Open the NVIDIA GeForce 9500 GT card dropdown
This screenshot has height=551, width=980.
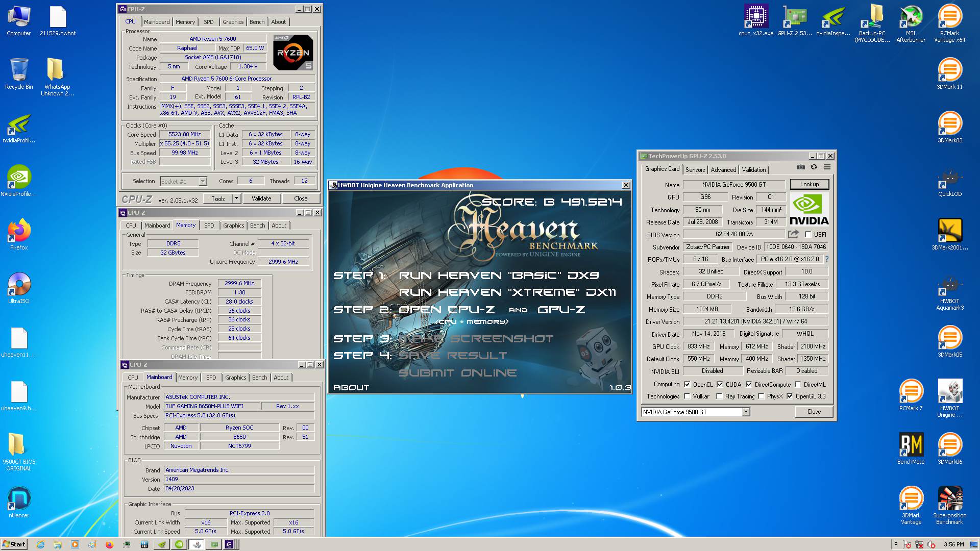(746, 412)
